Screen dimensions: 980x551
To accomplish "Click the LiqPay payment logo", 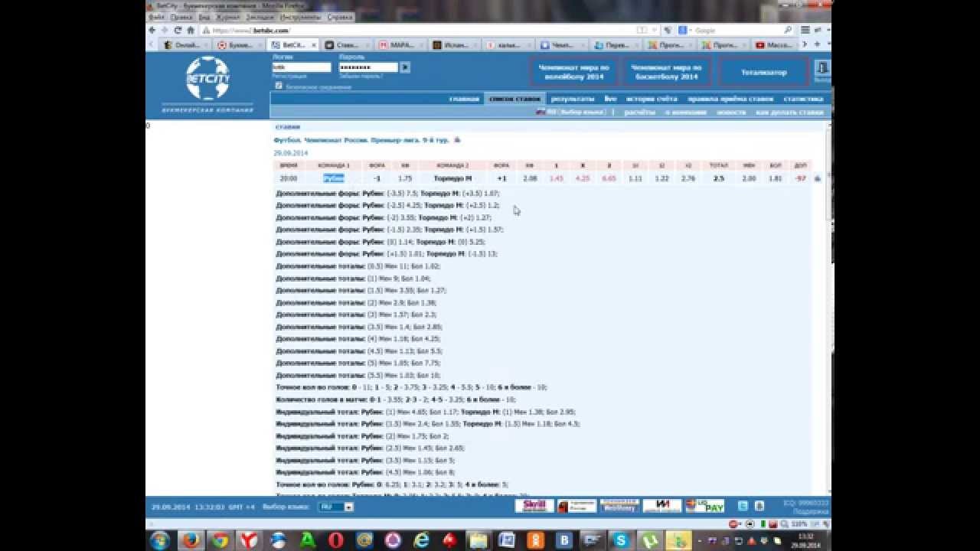I will [x=705, y=506].
